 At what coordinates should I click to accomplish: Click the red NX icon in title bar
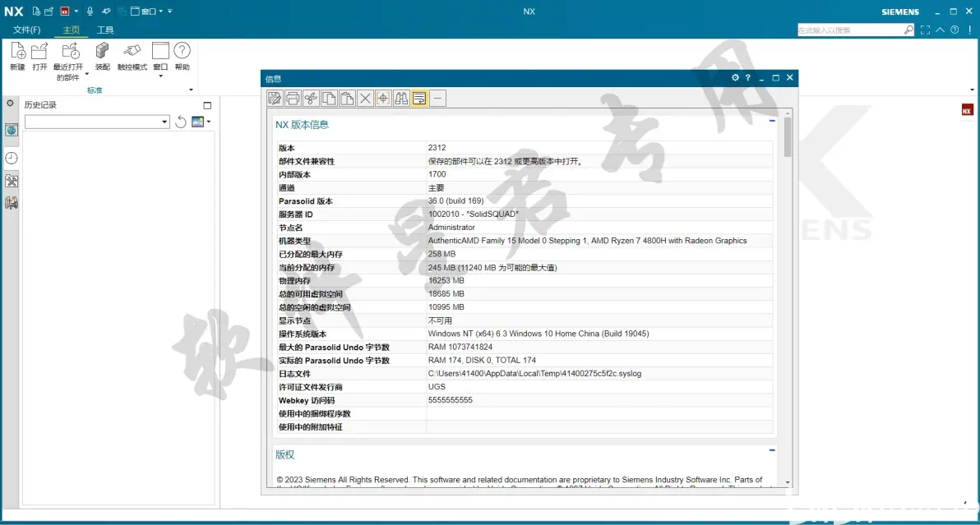(x=64, y=12)
